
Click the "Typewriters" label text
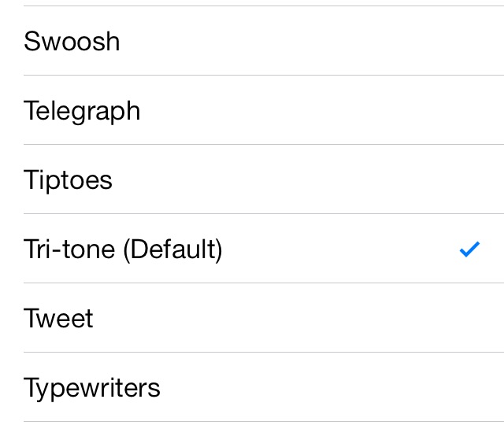click(92, 388)
